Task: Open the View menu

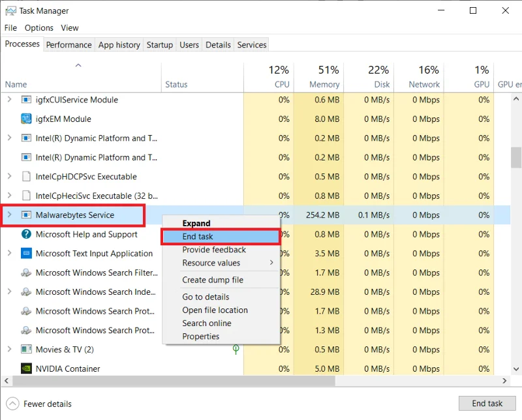Action: pyautogui.click(x=70, y=28)
